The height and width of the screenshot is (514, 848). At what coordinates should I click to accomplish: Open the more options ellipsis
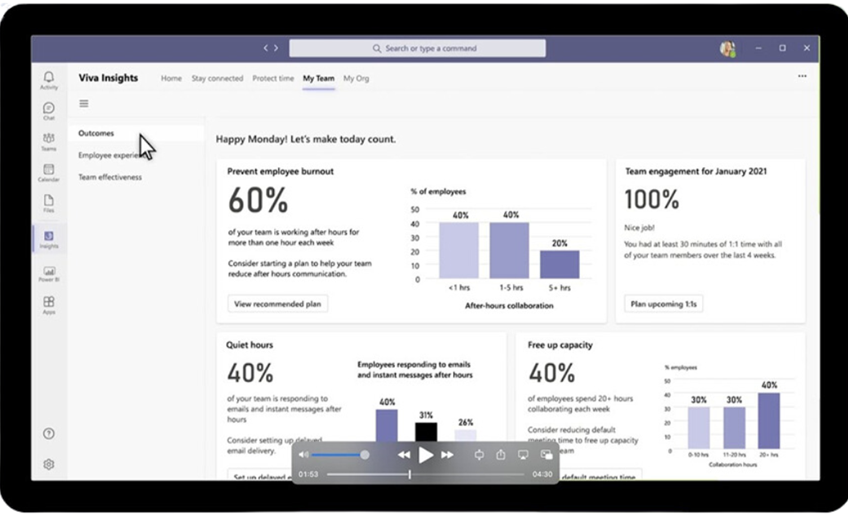[802, 76]
